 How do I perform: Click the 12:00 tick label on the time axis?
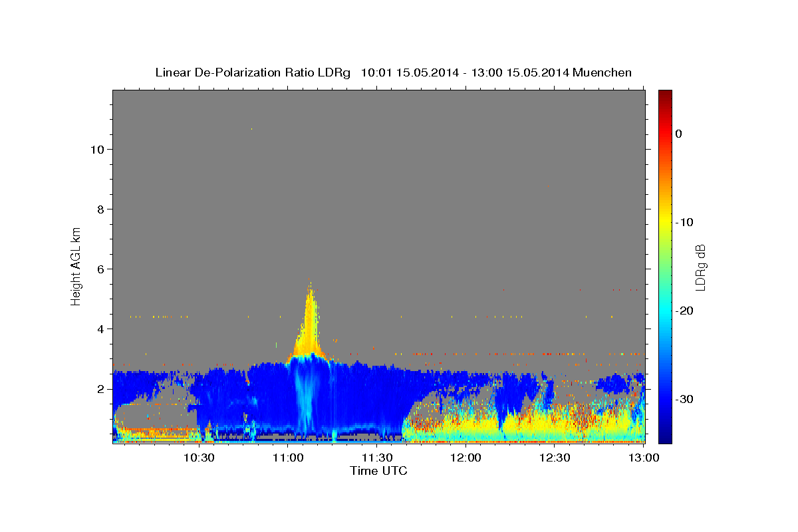click(x=466, y=458)
